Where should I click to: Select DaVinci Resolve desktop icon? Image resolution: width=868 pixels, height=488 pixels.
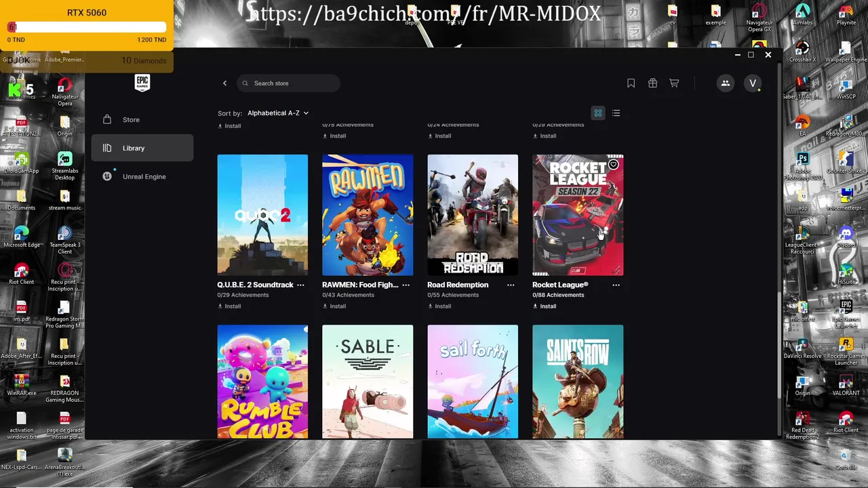click(x=802, y=348)
